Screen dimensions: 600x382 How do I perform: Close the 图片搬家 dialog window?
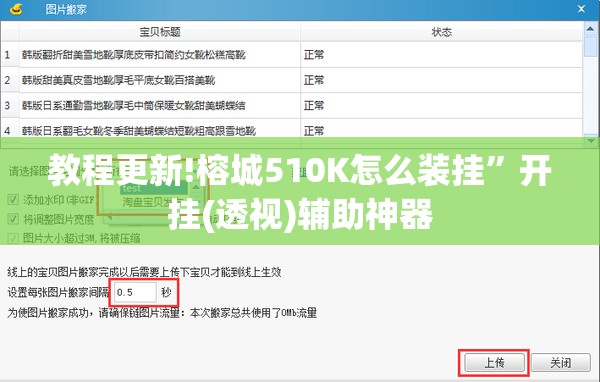pos(581,9)
